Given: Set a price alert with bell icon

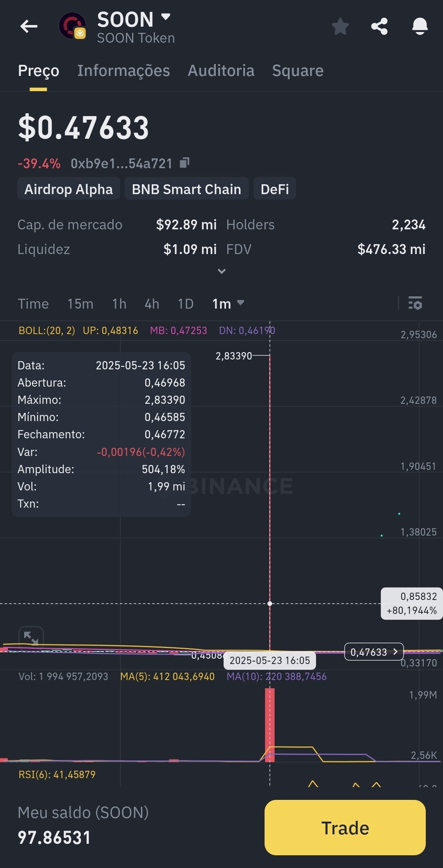Looking at the screenshot, I should point(420,26).
